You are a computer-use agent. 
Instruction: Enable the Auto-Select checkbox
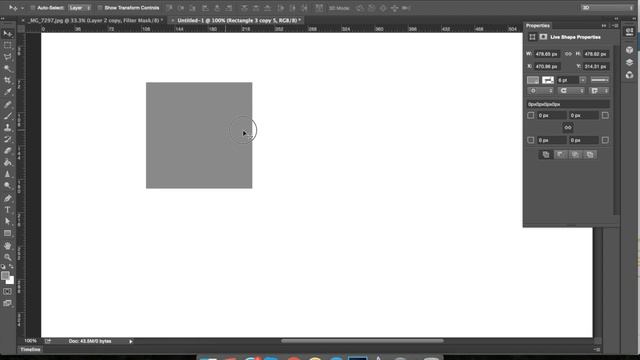tap(33, 8)
